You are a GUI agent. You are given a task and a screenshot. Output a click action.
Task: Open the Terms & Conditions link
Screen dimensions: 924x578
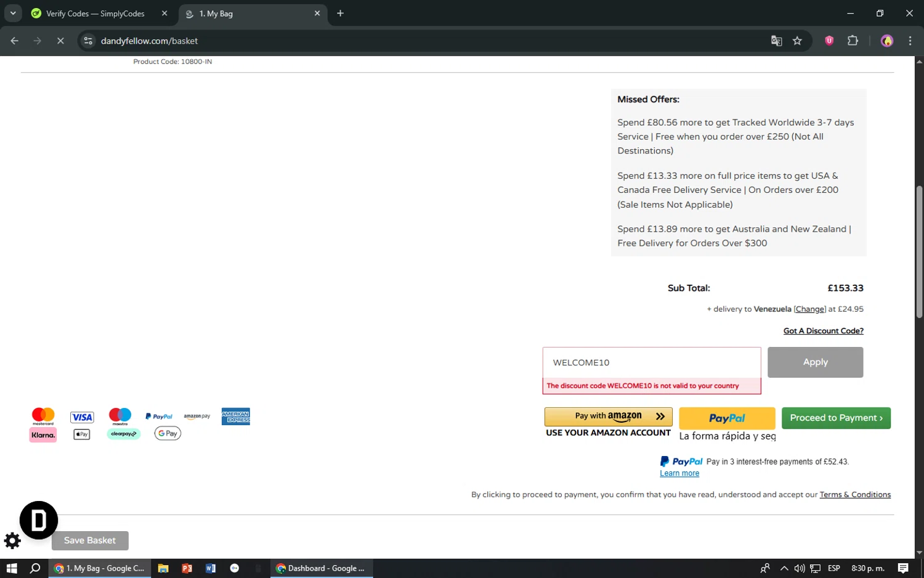coord(855,494)
